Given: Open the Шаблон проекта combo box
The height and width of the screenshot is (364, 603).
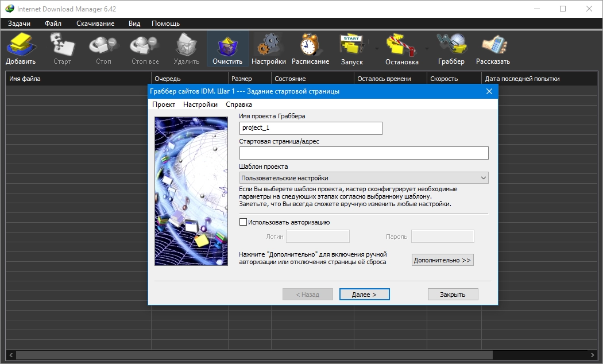Looking at the screenshot, I should 364,178.
